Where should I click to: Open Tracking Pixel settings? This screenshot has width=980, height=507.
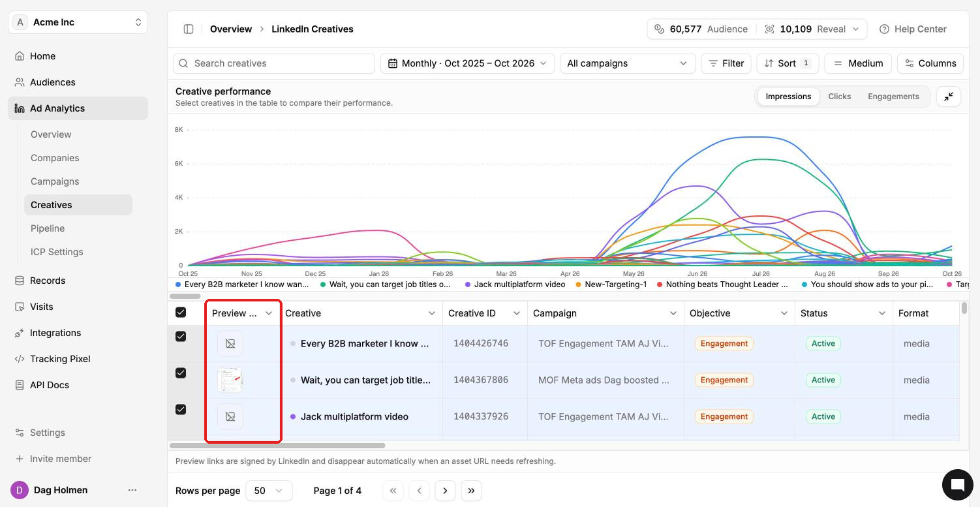78,359
